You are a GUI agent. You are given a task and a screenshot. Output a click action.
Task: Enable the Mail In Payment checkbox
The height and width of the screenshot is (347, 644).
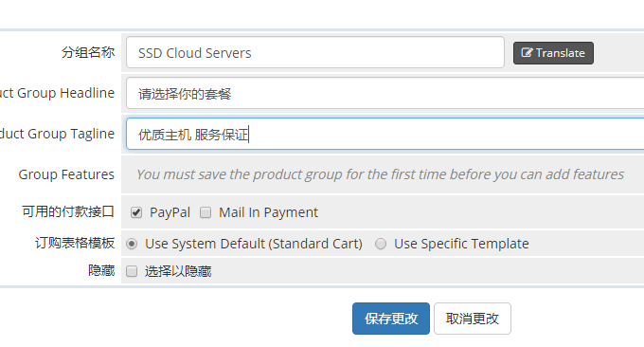pyautogui.click(x=206, y=212)
